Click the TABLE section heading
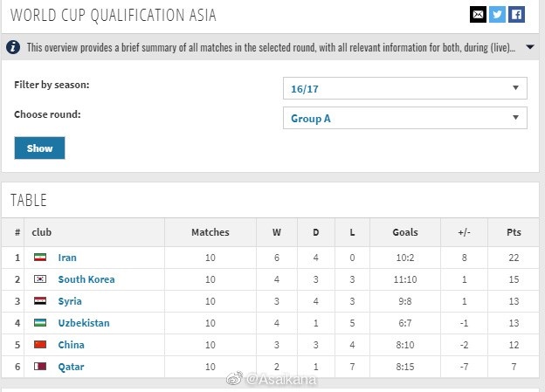This screenshot has height=392, width=545. (29, 200)
